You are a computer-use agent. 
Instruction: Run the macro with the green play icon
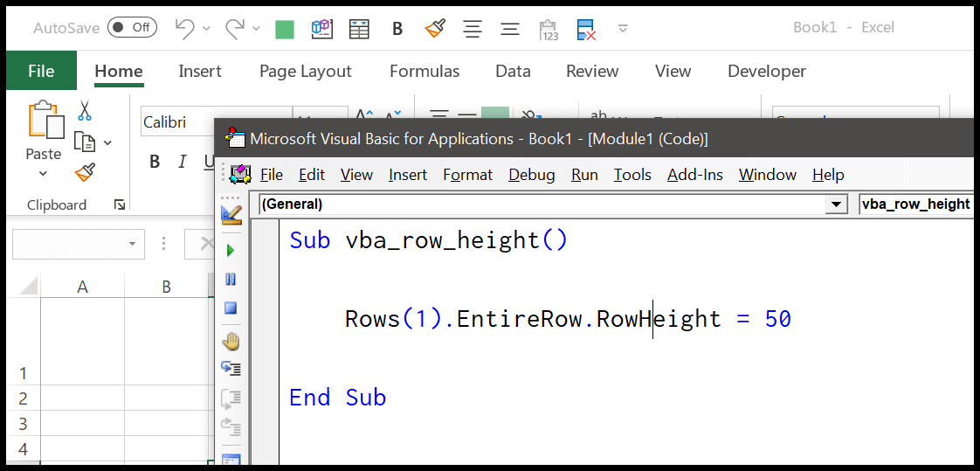pos(231,251)
